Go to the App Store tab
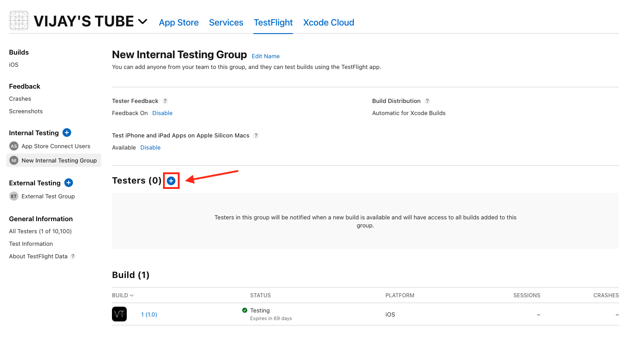This screenshot has height=338, width=644. click(x=179, y=22)
